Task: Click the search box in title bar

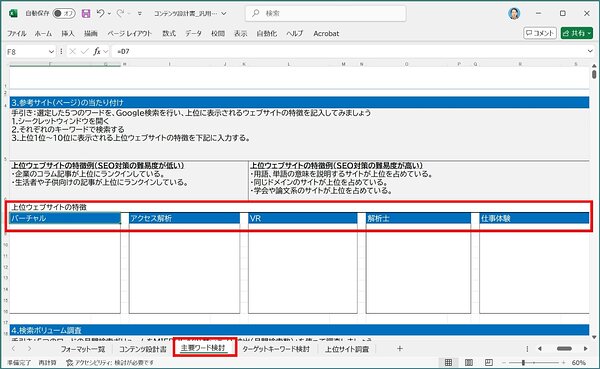Action: point(326,13)
